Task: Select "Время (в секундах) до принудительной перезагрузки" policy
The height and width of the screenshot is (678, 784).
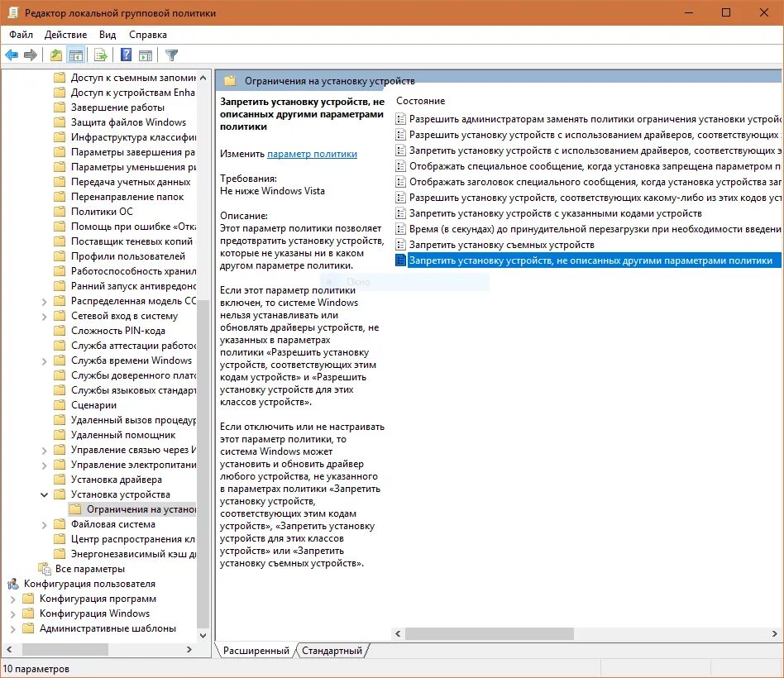Action: 595,229
